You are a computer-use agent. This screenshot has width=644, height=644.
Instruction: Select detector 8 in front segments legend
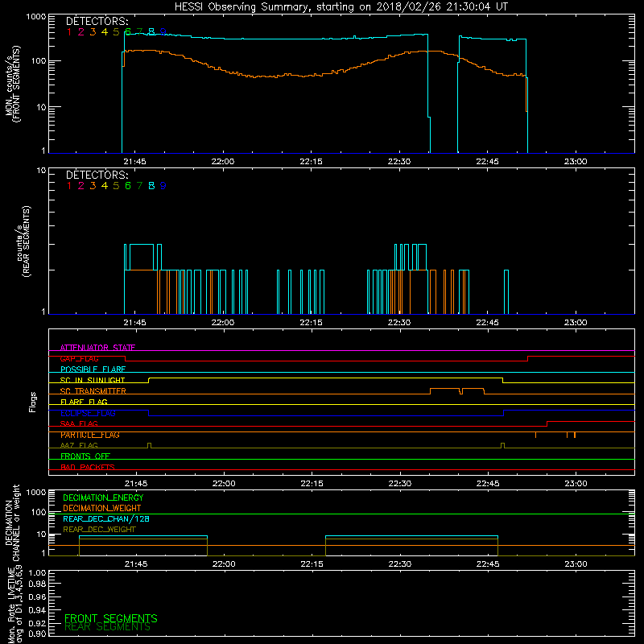tap(151, 31)
